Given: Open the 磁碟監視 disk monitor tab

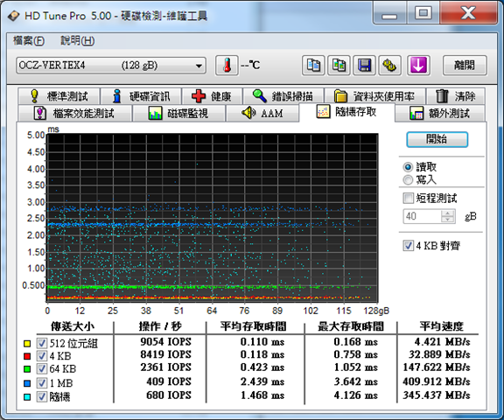Looking at the screenshot, I should click(178, 113).
